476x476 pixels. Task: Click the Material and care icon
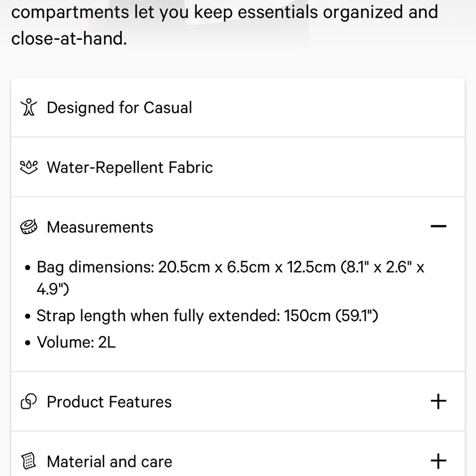[29, 461]
